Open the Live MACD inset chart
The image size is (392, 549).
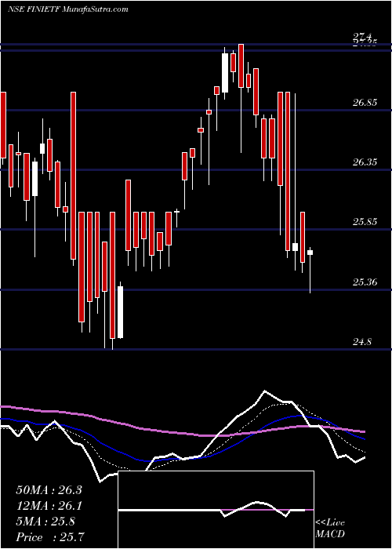tap(216, 510)
